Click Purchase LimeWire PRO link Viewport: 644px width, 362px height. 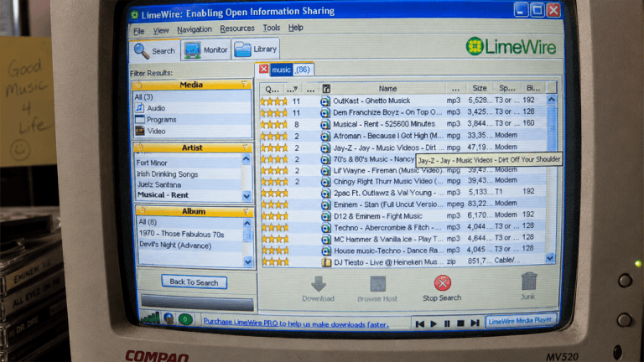[x=296, y=323]
